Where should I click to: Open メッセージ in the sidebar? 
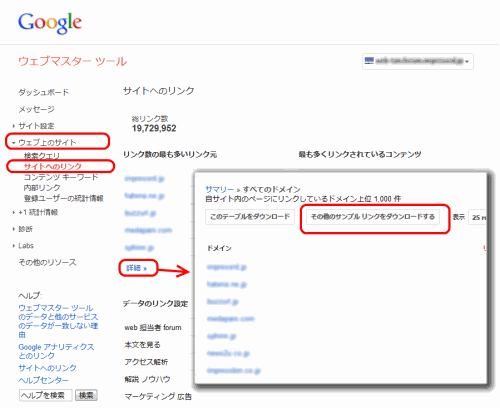[x=36, y=109]
